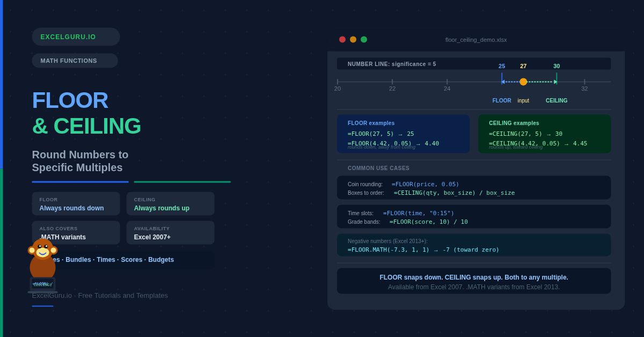Viewport: 644px width, 337px height.
Task: Select the FLOOR Always rounds down card
Action: pos(76,204)
